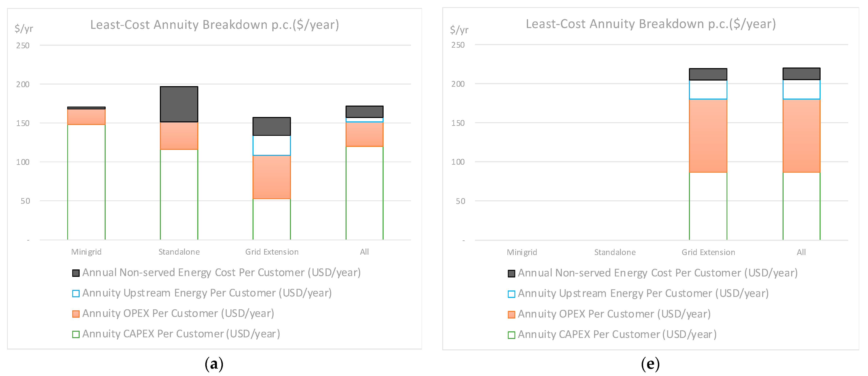Select the Standalone dark gray bar segment in chart (a)
868x376 pixels.
[179, 104]
